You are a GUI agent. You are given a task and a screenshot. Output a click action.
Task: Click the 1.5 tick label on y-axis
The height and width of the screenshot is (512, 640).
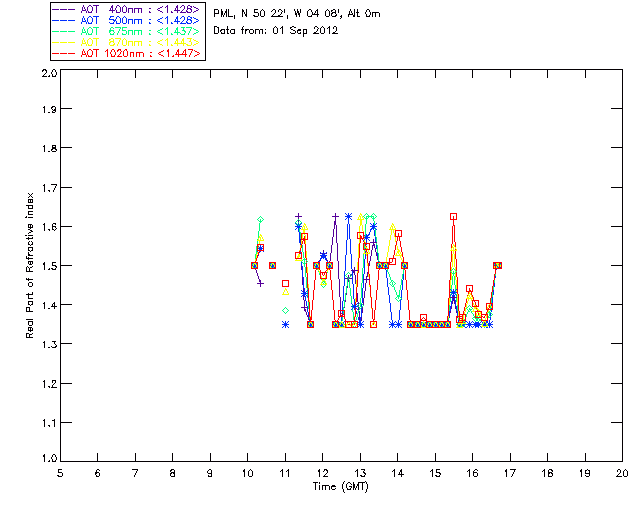[47, 267]
